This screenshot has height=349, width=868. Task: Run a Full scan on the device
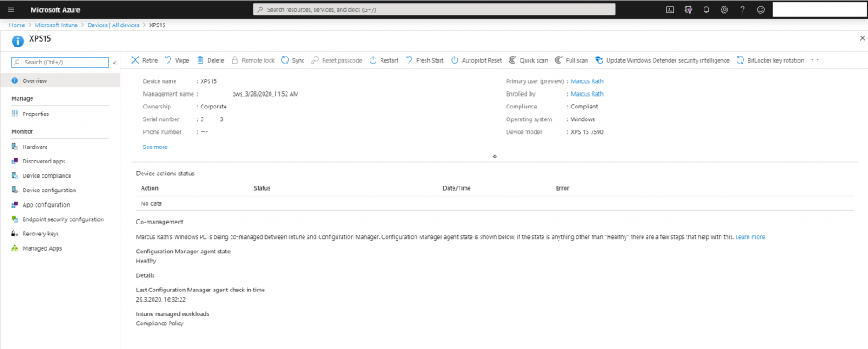pos(572,60)
